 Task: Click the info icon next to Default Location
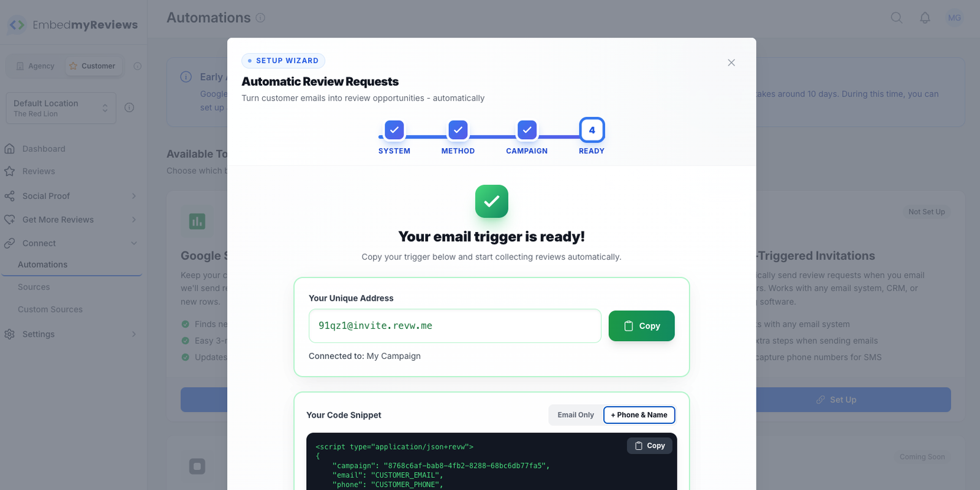pyautogui.click(x=129, y=108)
